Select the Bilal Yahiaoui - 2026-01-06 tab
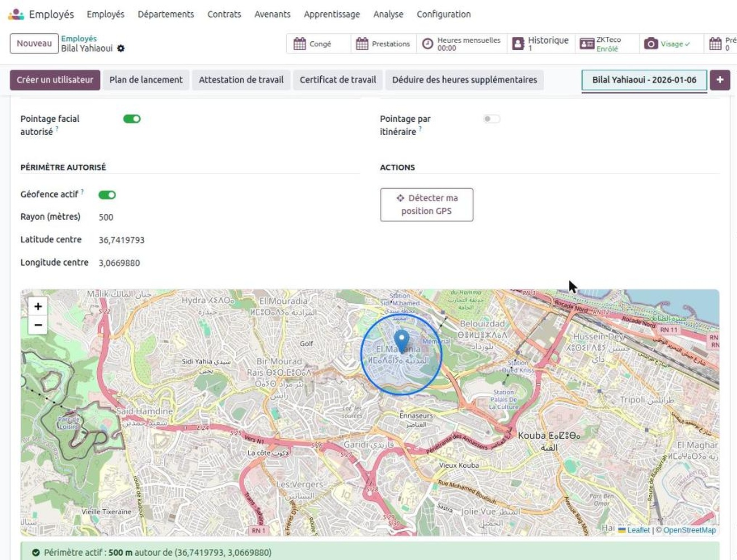This screenshot has height=560, width=737. click(x=644, y=80)
